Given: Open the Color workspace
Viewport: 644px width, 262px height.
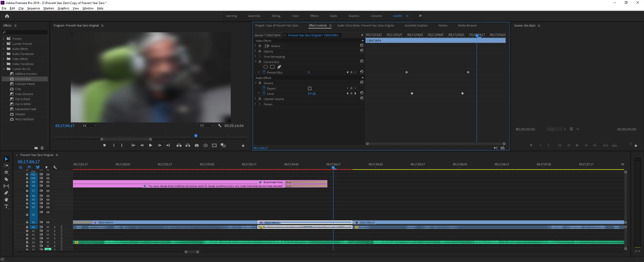Looking at the screenshot, I should click(x=295, y=16).
